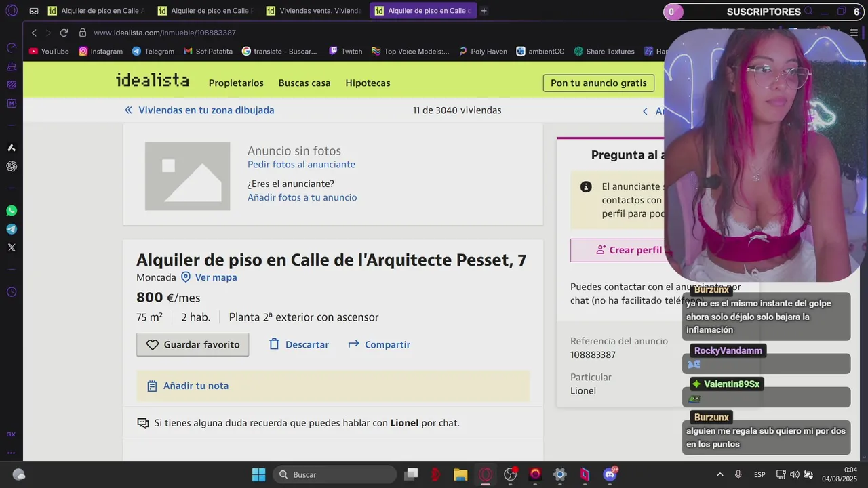Open translate - Buscar bookmark
The image size is (868, 488).
tap(279, 51)
